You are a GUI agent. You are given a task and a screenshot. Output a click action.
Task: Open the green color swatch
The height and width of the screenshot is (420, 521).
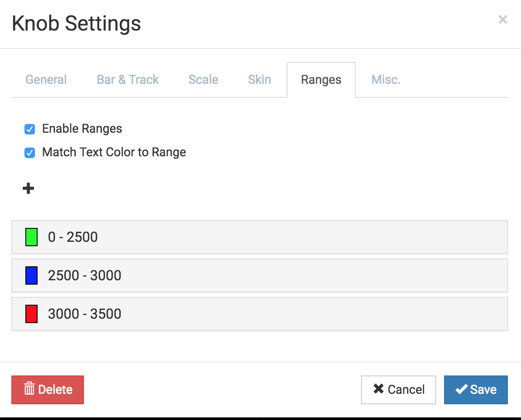pyautogui.click(x=31, y=237)
